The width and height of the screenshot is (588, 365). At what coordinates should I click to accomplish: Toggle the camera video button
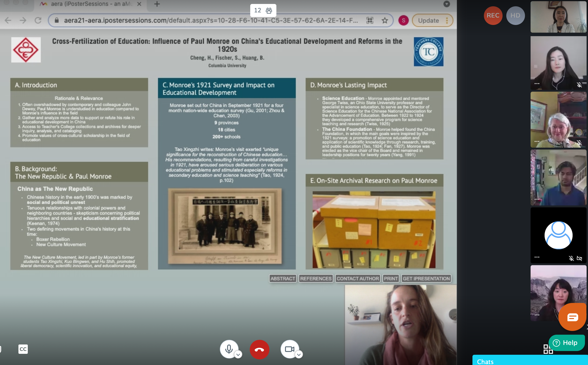[x=290, y=349]
